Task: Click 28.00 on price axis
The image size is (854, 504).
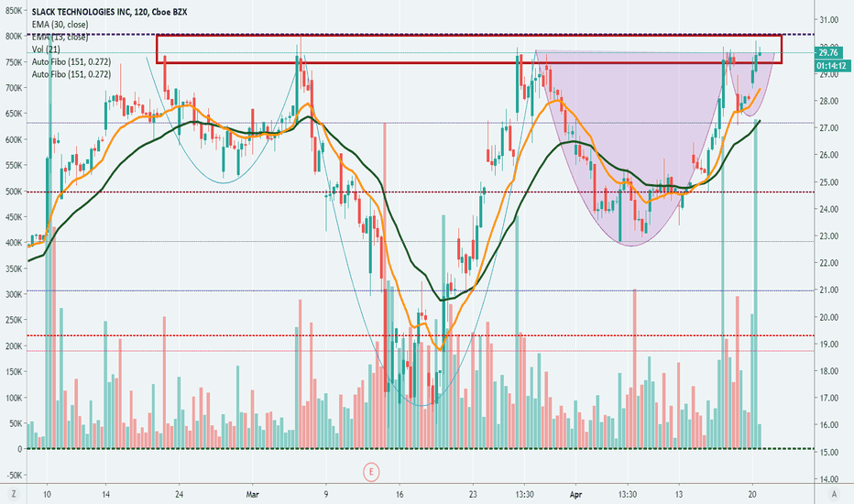Action: [x=827, y=102]
